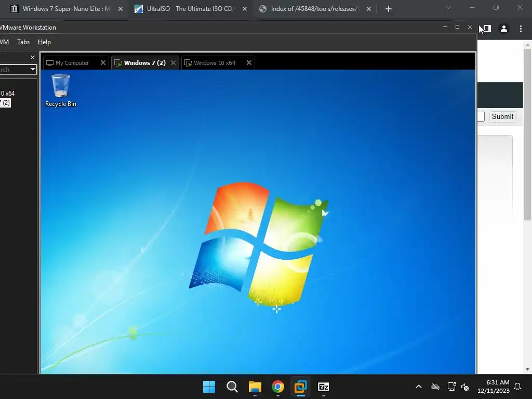This screenshot has width=532, height=399.
Task: Close the My Computer tab in VMware
Action: coord(103,63)
